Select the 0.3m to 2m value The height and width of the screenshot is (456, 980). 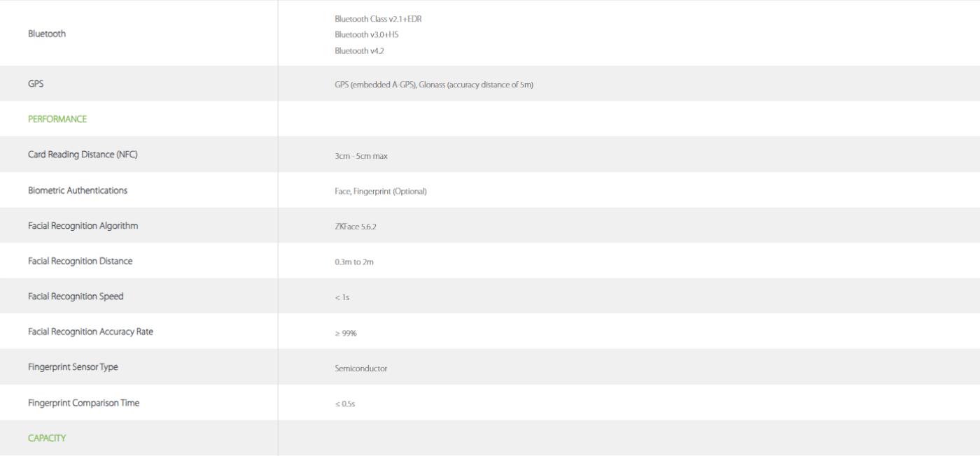354,262
